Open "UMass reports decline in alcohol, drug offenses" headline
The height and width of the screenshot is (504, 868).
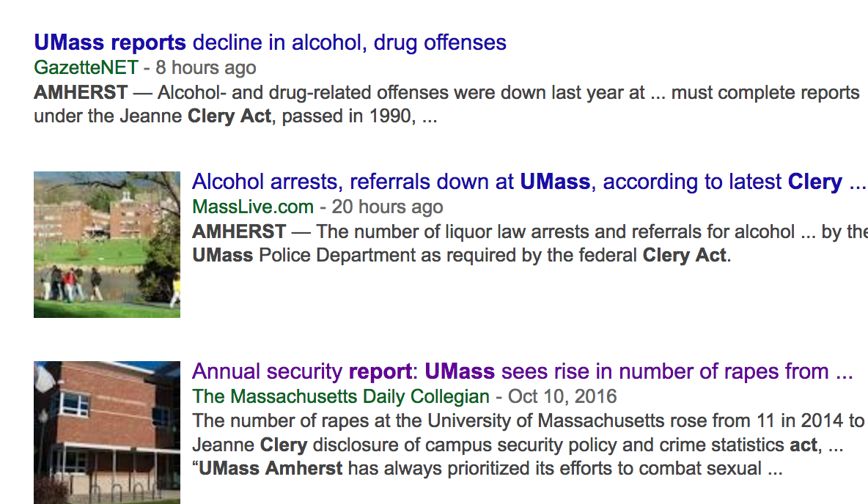click(x=270, y=42)
